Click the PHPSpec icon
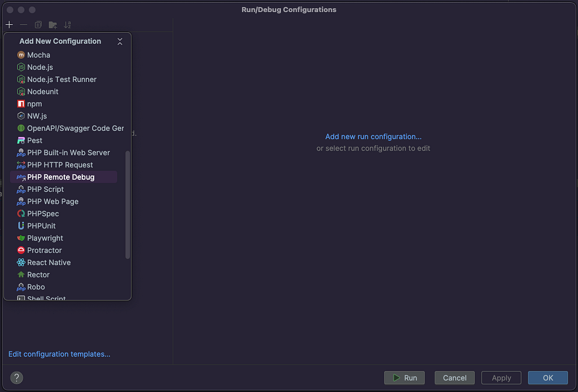The width and height of the screenshot is (578, 392). (x=21, y=214)
